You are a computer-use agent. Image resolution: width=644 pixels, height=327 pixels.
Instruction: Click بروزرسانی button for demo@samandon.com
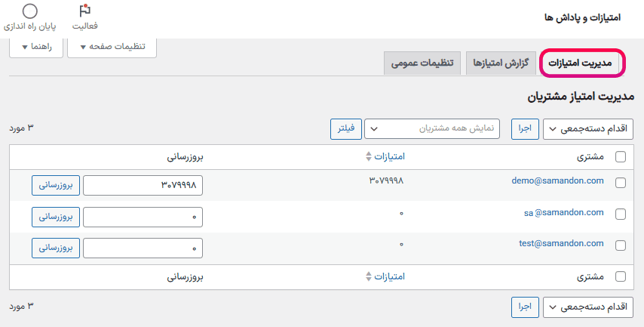[x=56, y=185]
